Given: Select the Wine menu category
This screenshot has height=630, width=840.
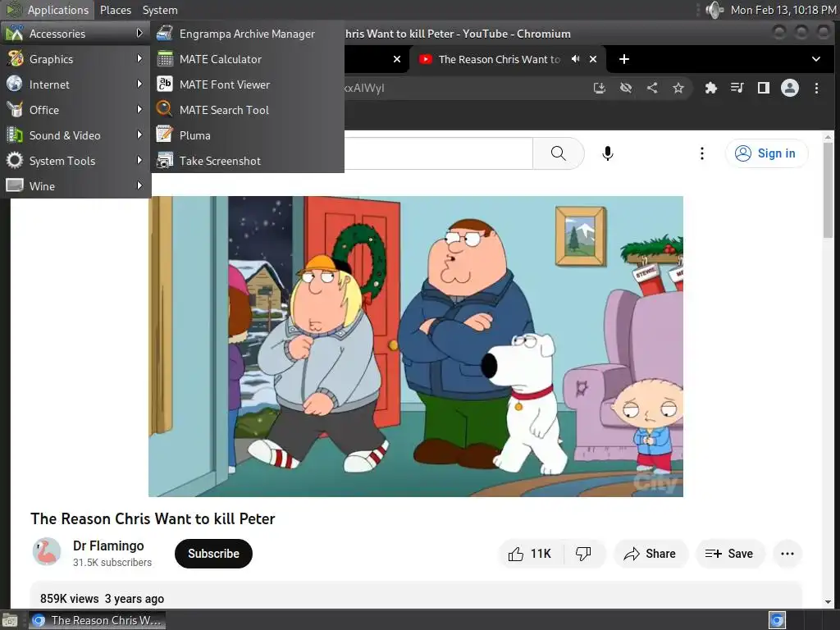Looking at the screenshot, I should [x=75, y=186].
